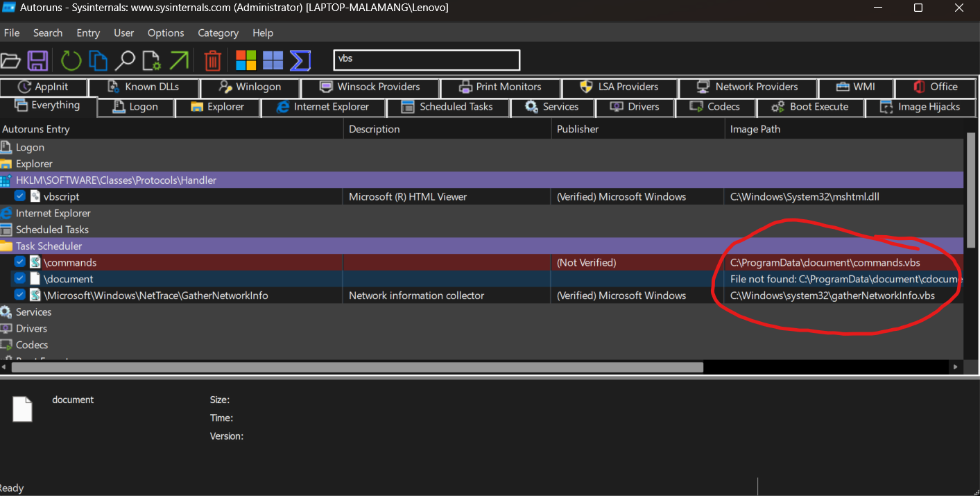Screen dimensions: 980x496
Task: Click the Save toolbar icon
Action: click(x=37, y=60)
